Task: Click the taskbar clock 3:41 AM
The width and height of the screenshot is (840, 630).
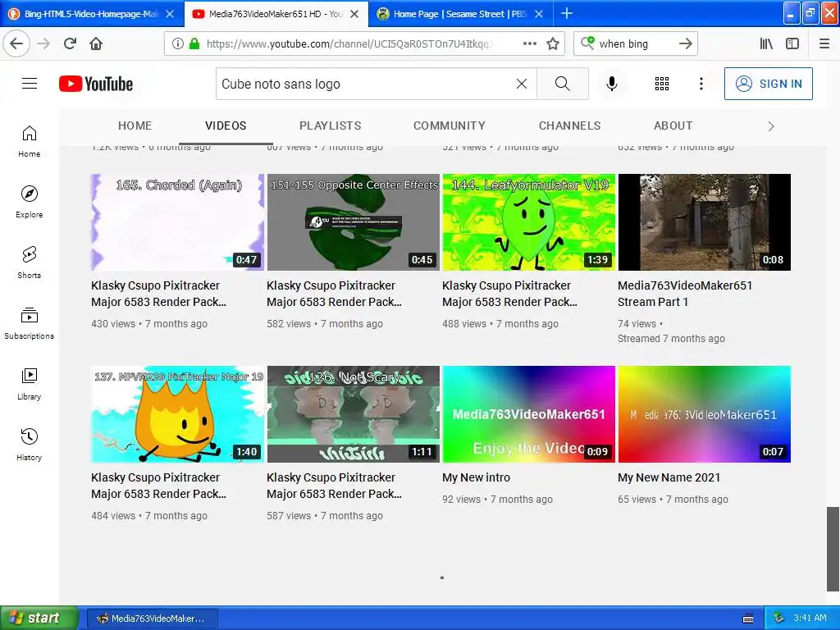Action: tap(810, 618)
